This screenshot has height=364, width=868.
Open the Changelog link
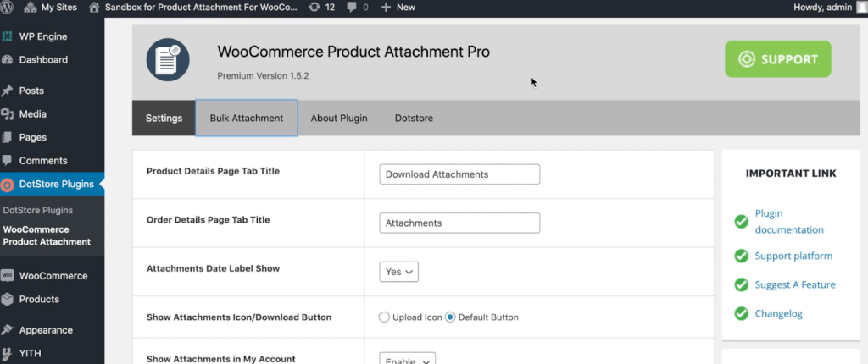point(778,314)
